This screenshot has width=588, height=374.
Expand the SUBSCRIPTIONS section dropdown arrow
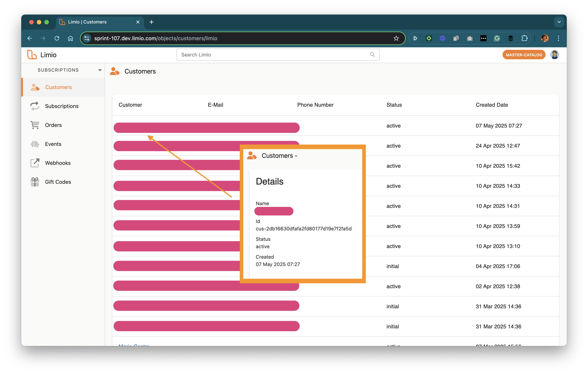(x=100, y=70)
